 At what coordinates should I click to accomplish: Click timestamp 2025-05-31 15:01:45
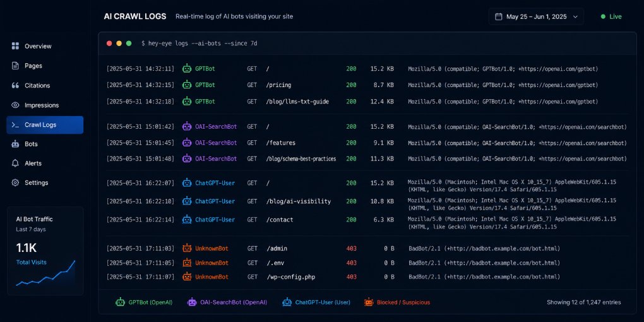point(140,143)
